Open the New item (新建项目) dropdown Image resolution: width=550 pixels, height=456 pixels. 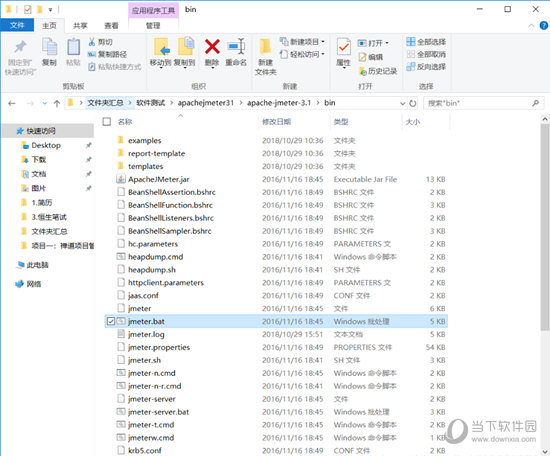[302, 42]
